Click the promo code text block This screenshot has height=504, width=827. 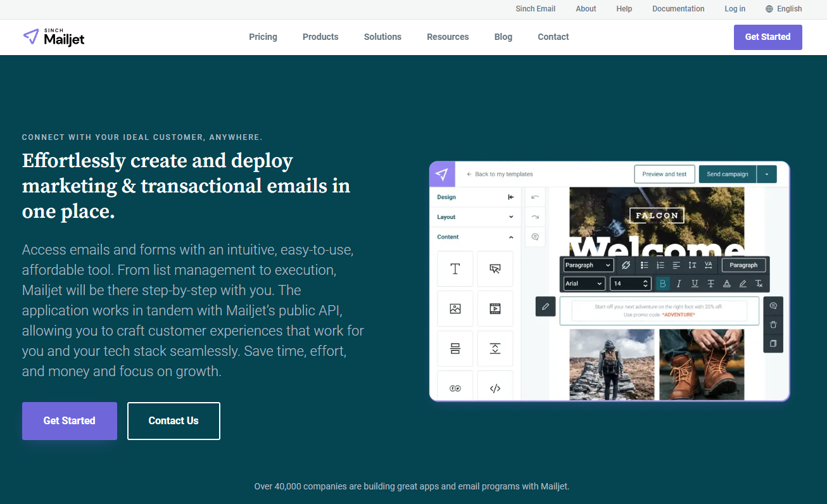point(659,311)
